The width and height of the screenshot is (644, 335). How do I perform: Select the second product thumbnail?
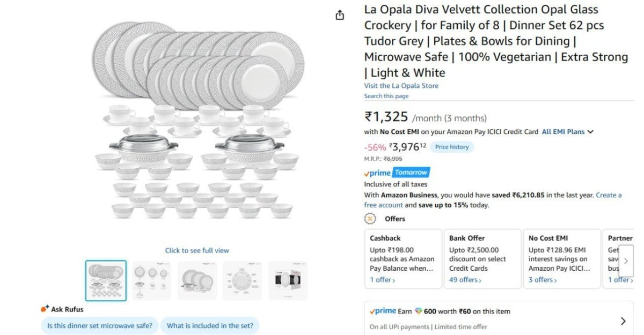pos(151,279)
